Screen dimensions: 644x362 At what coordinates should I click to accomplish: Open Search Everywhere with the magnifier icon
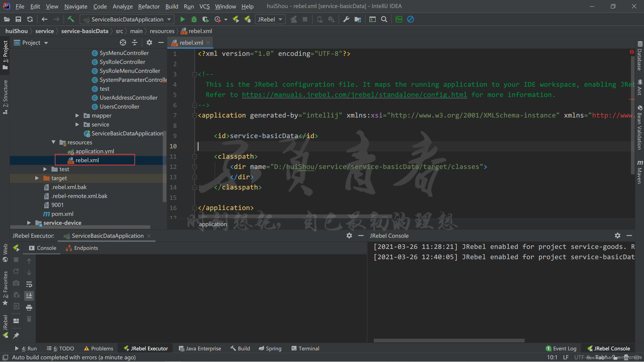(x=384, y=19)
